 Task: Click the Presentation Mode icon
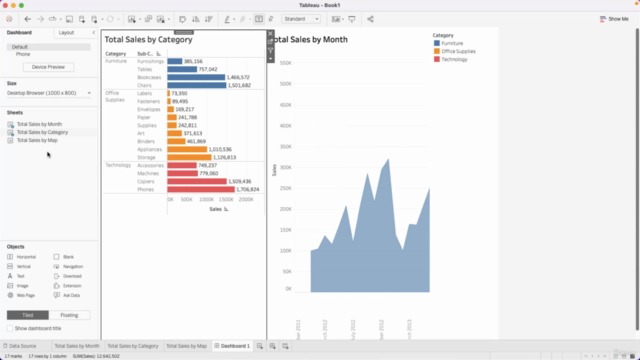[352, 19]
